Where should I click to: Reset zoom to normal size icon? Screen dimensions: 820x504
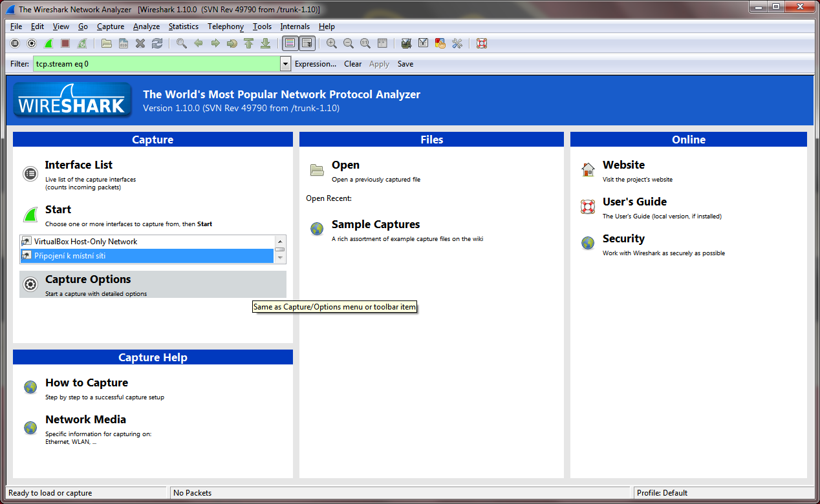(x=365, y=43)
